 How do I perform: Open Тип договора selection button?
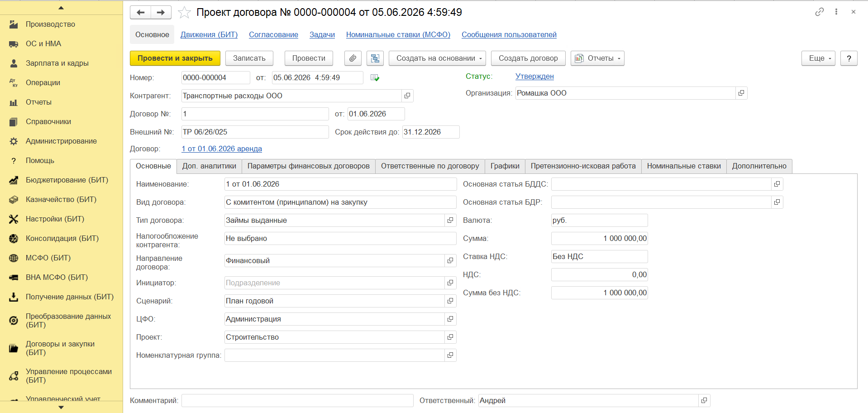tap(450, 221)
